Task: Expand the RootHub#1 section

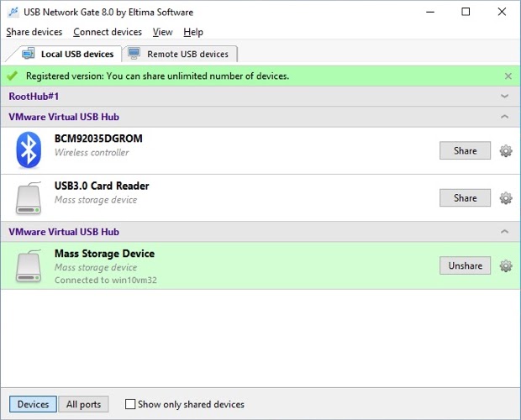Action: tap(504, 97)
